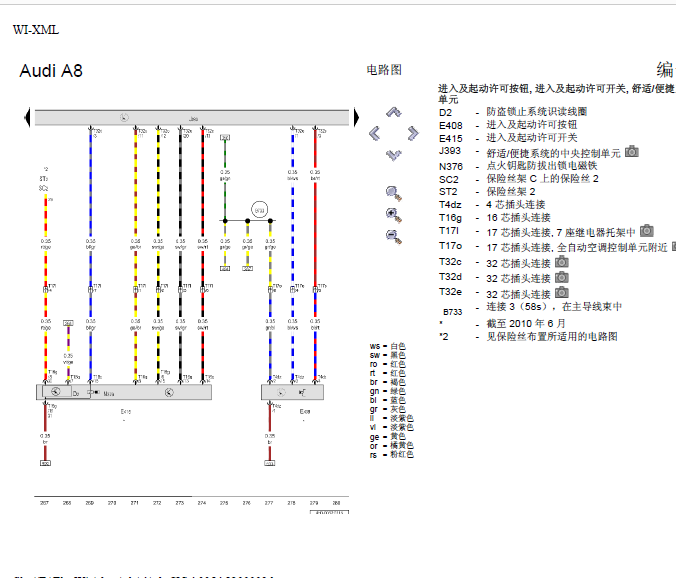Viewport: 676px width, 578px height.
Task: Select the D2 防盗锁止系统识读线圈 entry
Action: pos(513,112)
